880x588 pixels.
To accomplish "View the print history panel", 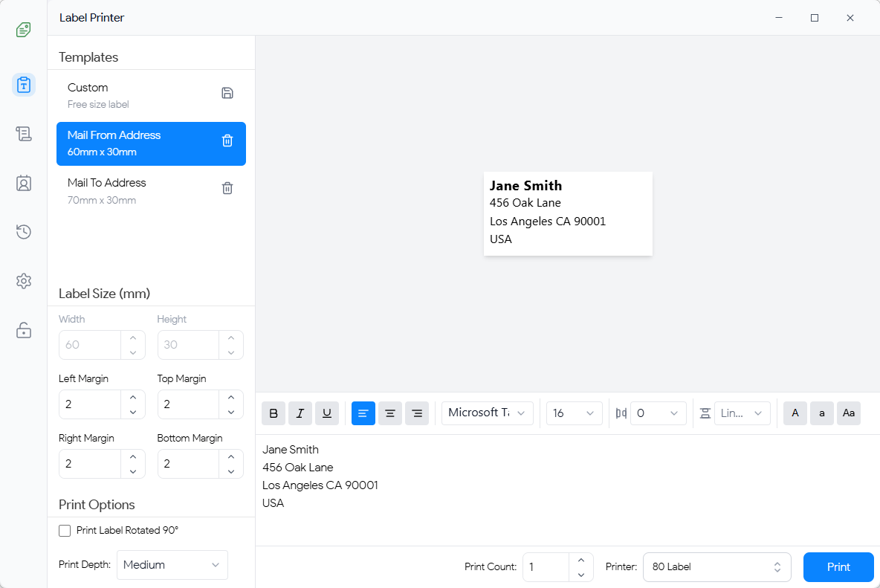I will coord(23,232).
